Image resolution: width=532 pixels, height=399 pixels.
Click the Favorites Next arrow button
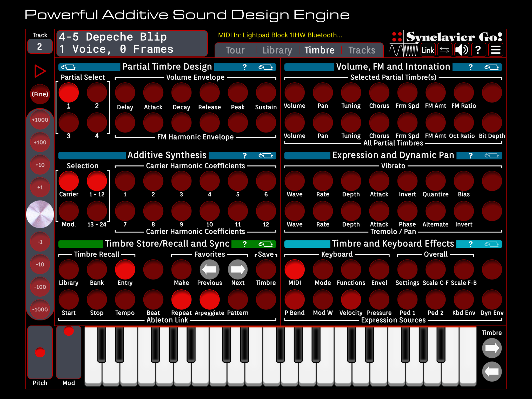tap(238, 270)
